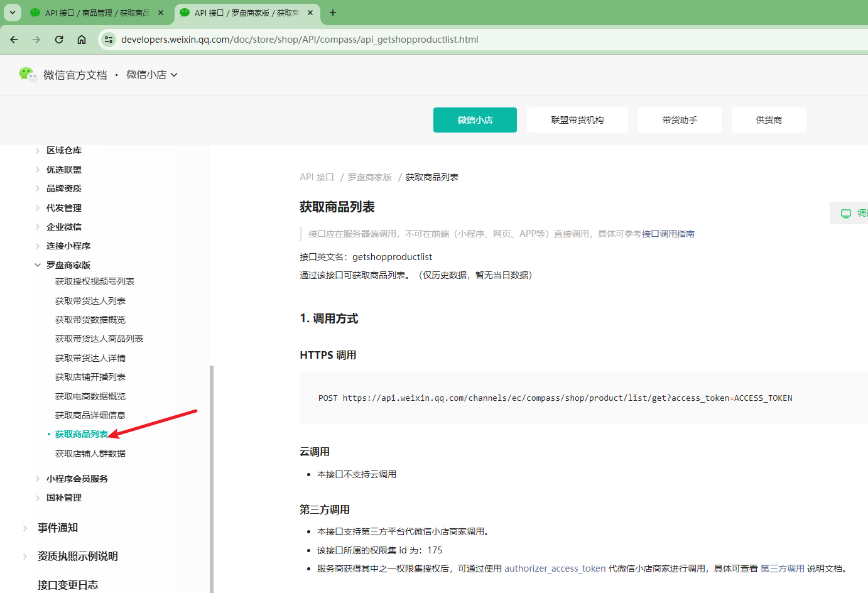868x593 pixels.
Task: Click the HTTPS 调用 subheading
Action: coord(328,355)
